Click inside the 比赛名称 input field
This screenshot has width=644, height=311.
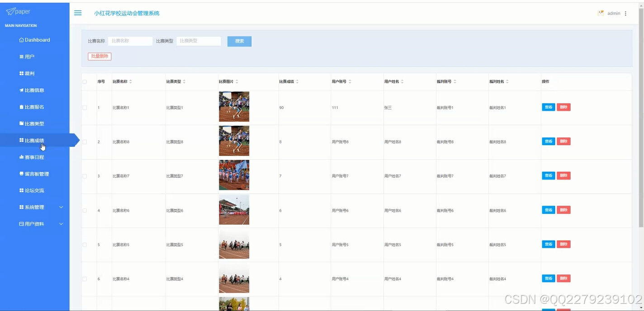[130, 41]
